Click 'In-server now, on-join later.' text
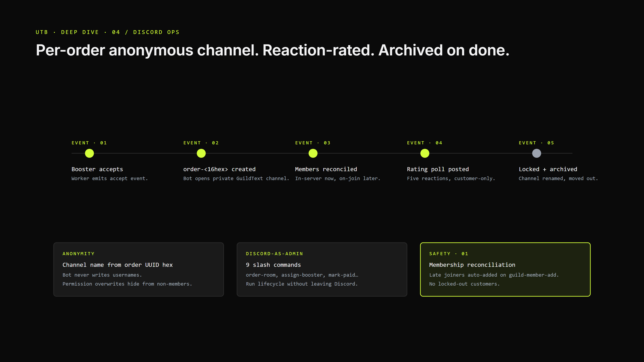The image size is (644, 362). point(337,178)
